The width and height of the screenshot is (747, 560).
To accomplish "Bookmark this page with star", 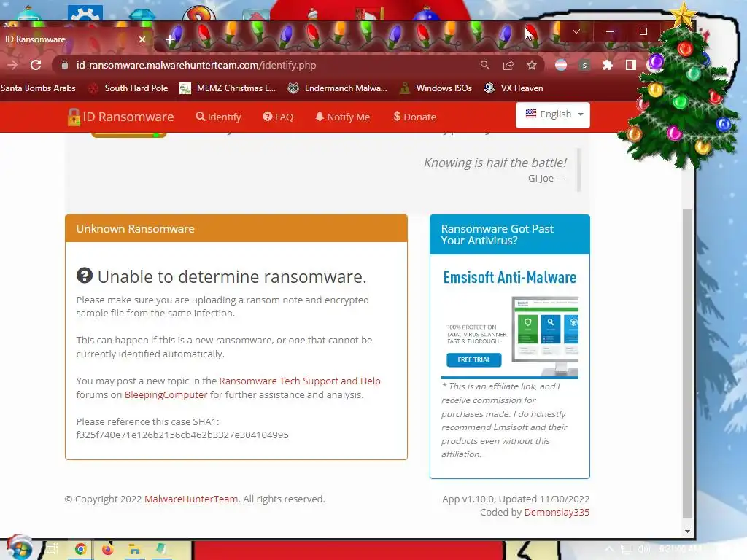I will click(532, 65).
